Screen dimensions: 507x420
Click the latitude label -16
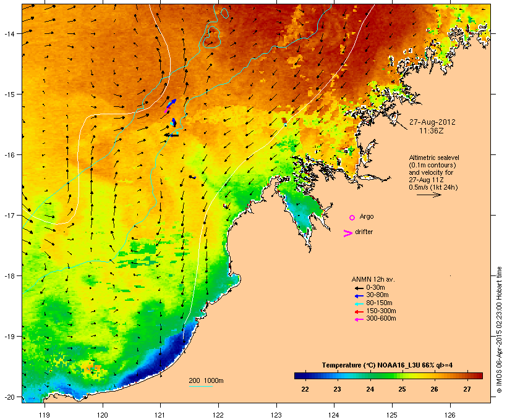[9, 155]
